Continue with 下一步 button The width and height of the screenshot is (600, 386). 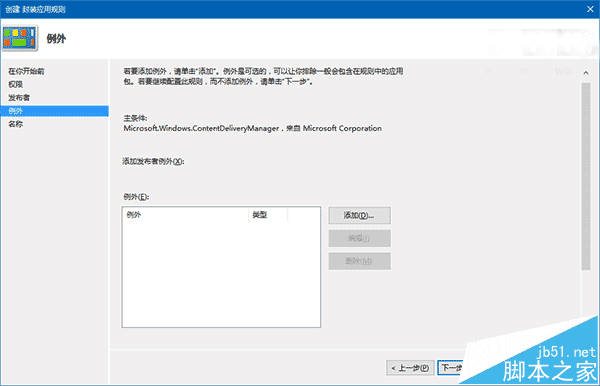pyautogui.click(x=452, y=368)
